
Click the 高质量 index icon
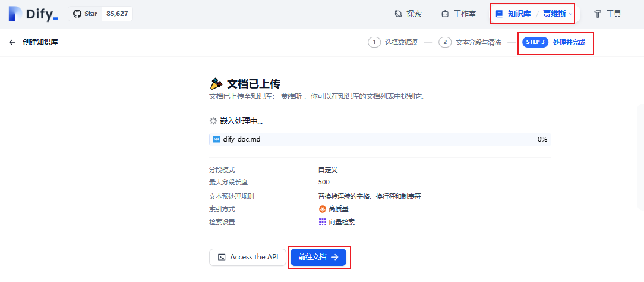(x=323, y=209)
